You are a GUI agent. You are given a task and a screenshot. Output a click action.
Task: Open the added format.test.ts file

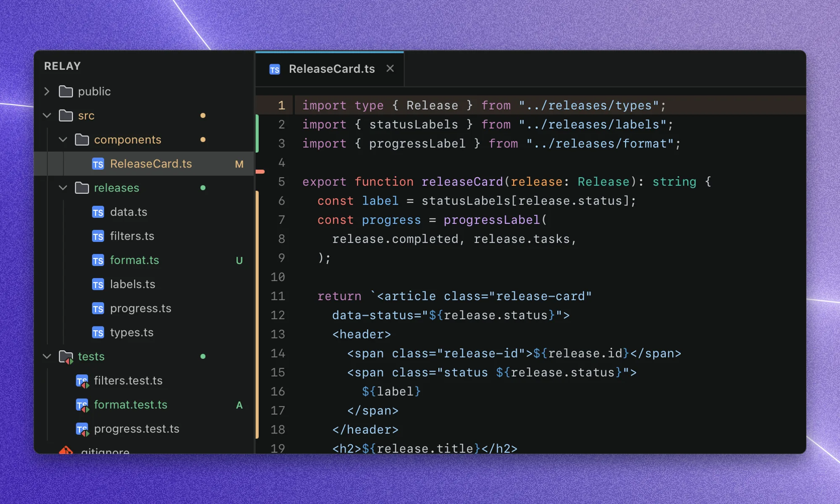click(x=144, y=404)
